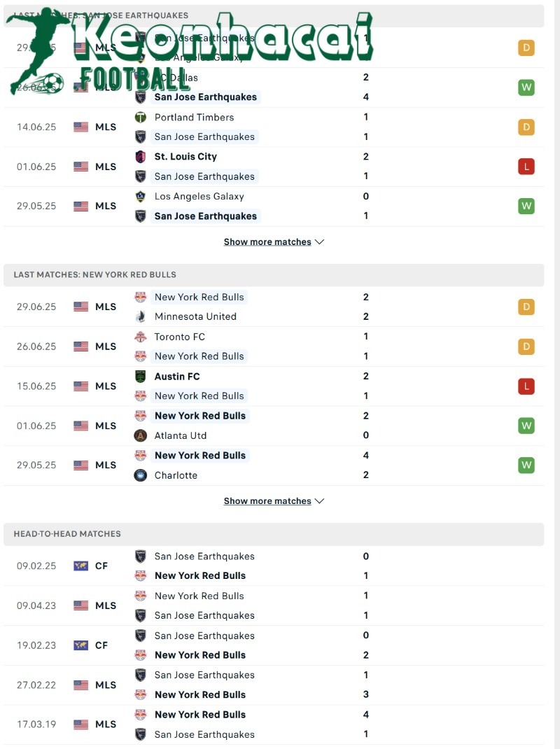Click the Atlanta Utd club badge
560x749 pixels.
click(x=141, y=435)
